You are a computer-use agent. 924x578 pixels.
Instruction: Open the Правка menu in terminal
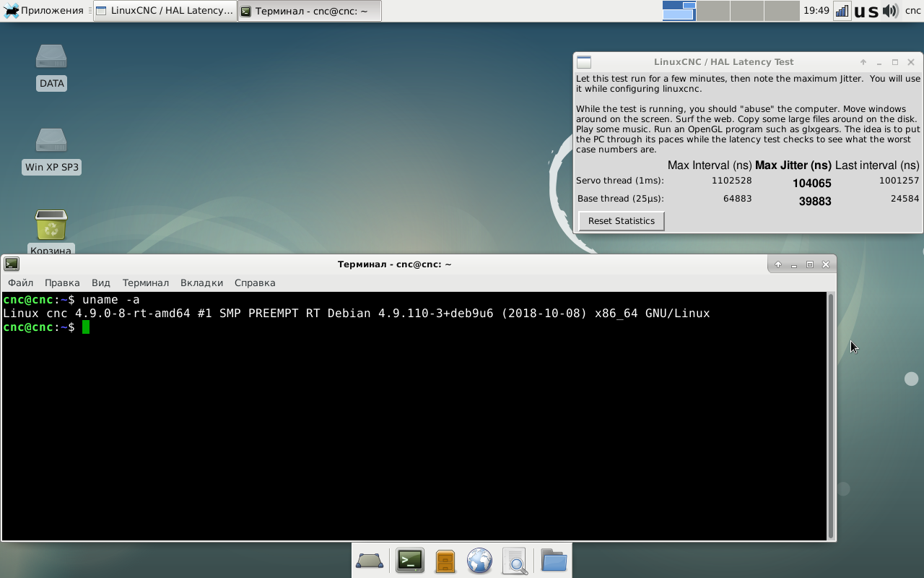tap(62, 282)
